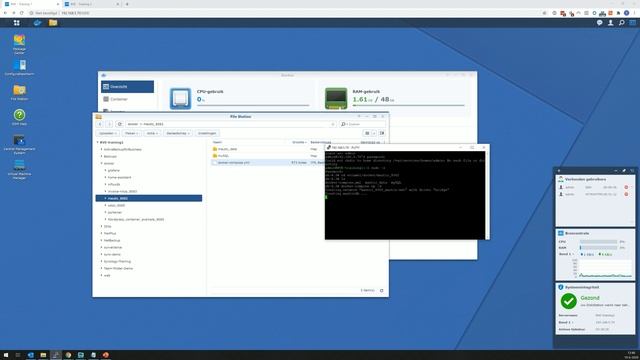Open view mode dropdown arrow
Image resolution: width=640 pixels, height=360 pixels.
tap(373, 133)
